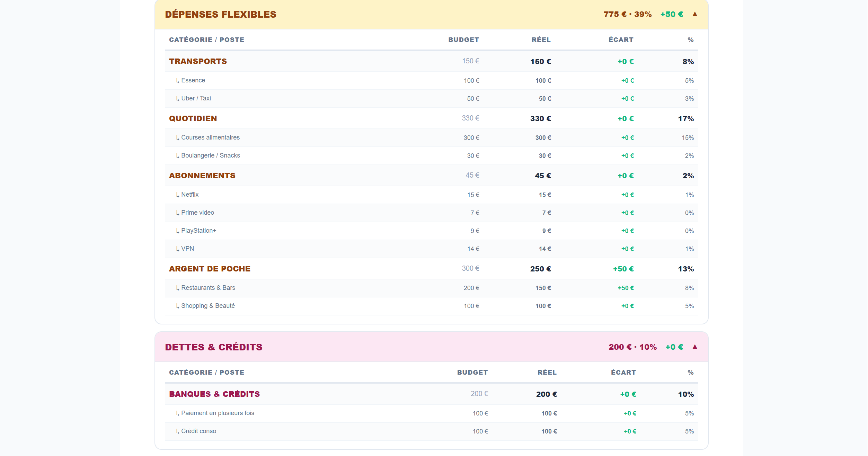Image resolution: width=868 pixels, height=456 pixels.
Task: Click the Netflix subscription line
Action: pos(431,195)
